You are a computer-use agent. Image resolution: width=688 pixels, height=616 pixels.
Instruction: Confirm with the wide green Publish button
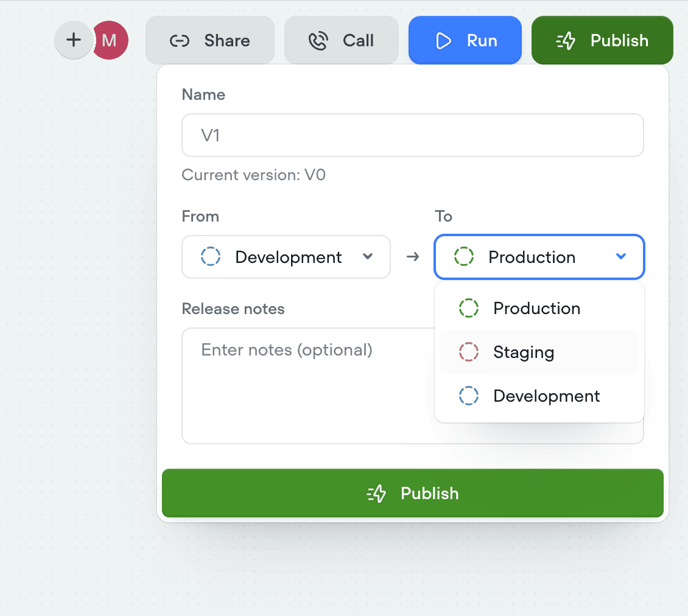[412, 493]
